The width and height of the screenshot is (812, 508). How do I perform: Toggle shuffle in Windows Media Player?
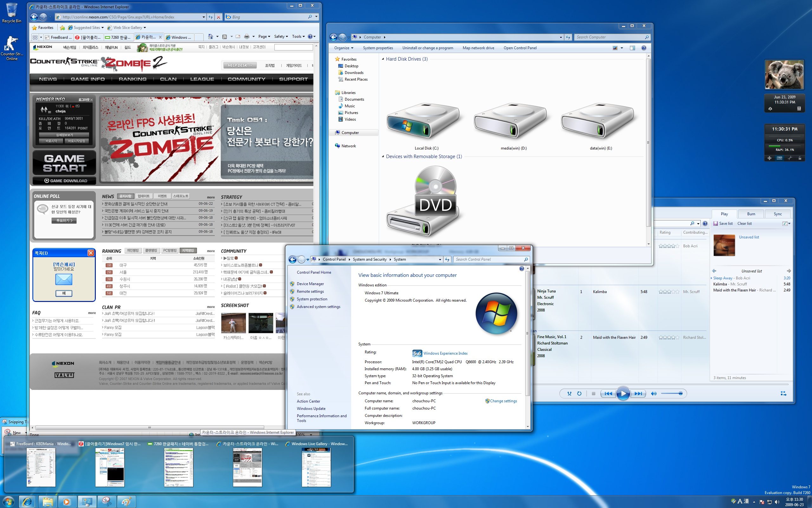tap(569, 393)
